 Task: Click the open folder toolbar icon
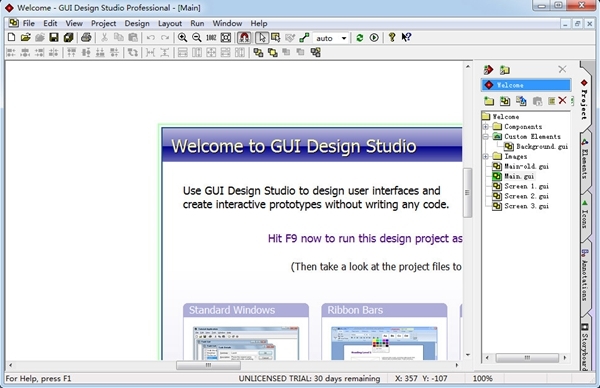(26, 37)
